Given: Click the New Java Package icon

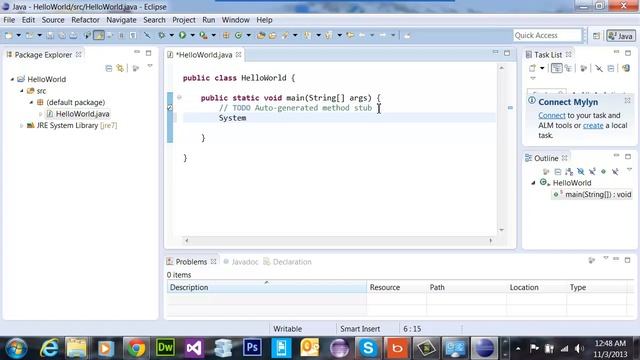Looking at the screenshot, I should [x=226, y=36].
